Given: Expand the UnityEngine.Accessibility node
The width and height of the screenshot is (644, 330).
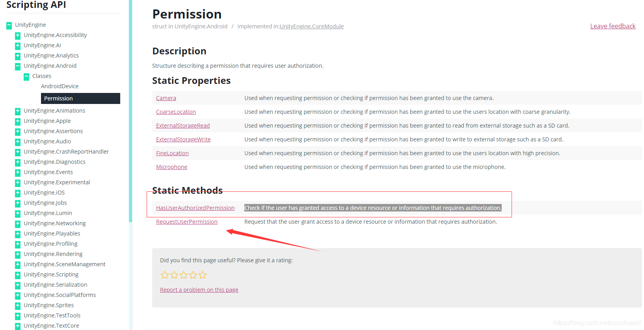Looking at the screenshot, I should 18,35.
